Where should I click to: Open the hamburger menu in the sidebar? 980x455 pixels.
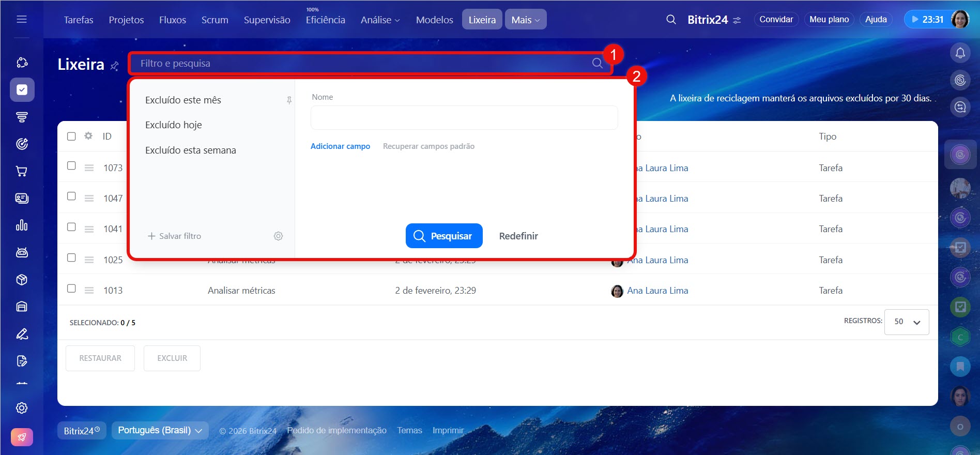22,19
